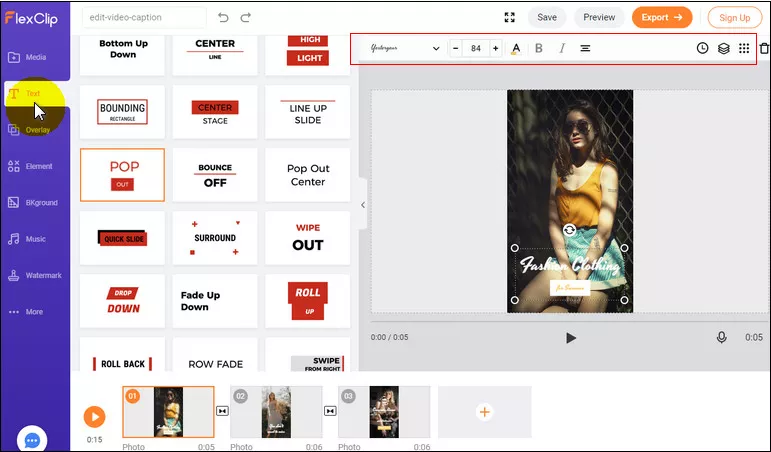Open the text alignment options
The width and height of the screenshot is (771, 452).
585,48
